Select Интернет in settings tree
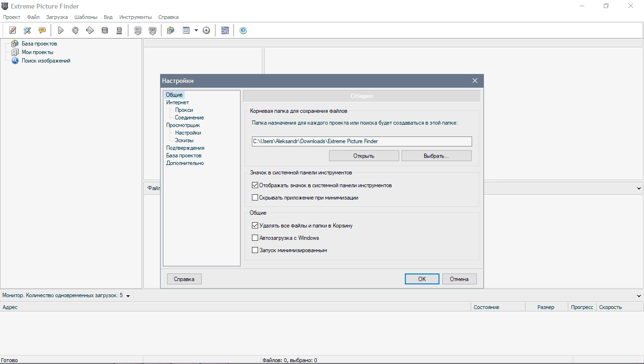Viewport: 644px width, 364px height. tap(178, 102)
